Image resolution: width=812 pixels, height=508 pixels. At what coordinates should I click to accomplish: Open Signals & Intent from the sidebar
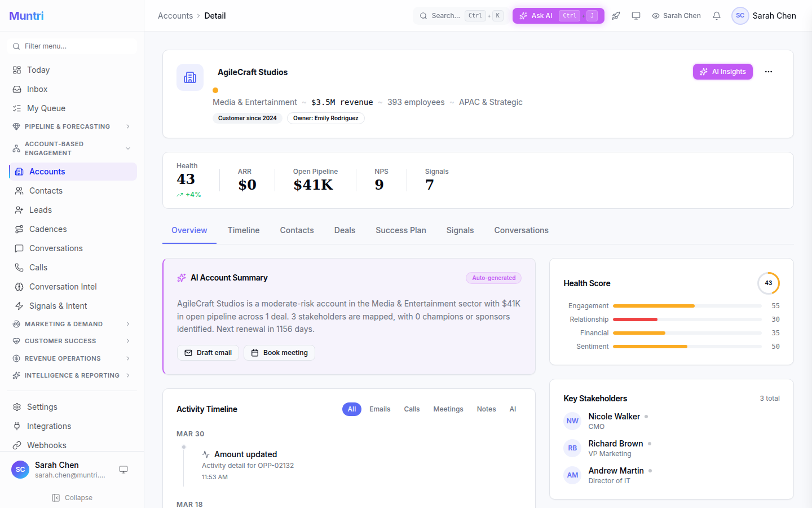click(x=59, y=305)
